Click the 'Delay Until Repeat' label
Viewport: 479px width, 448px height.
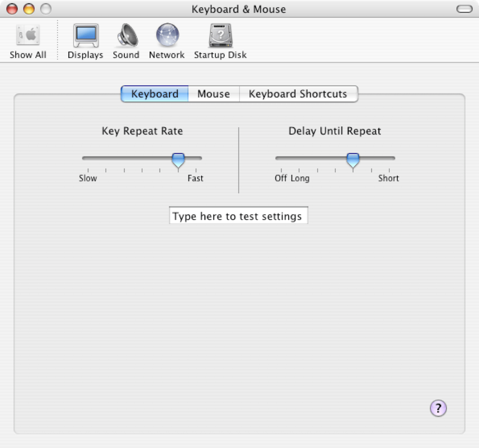(335, 131)
